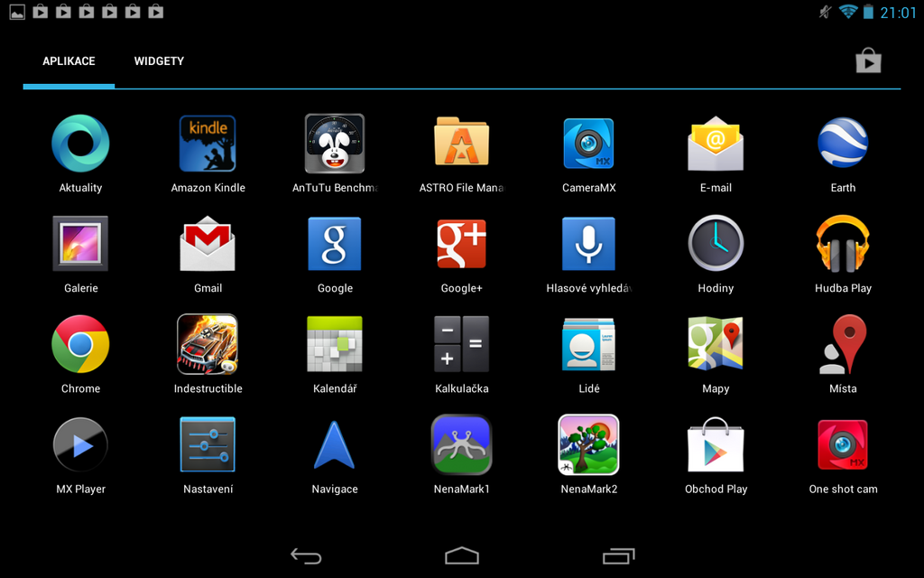This screenshot has width=924, height=578.
Task: Open Google Earth
Action: tap(843, 143)
